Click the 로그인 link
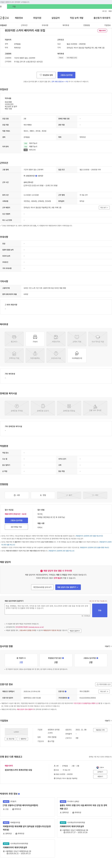This screenshot has height=868, width=112. point(105,11)
